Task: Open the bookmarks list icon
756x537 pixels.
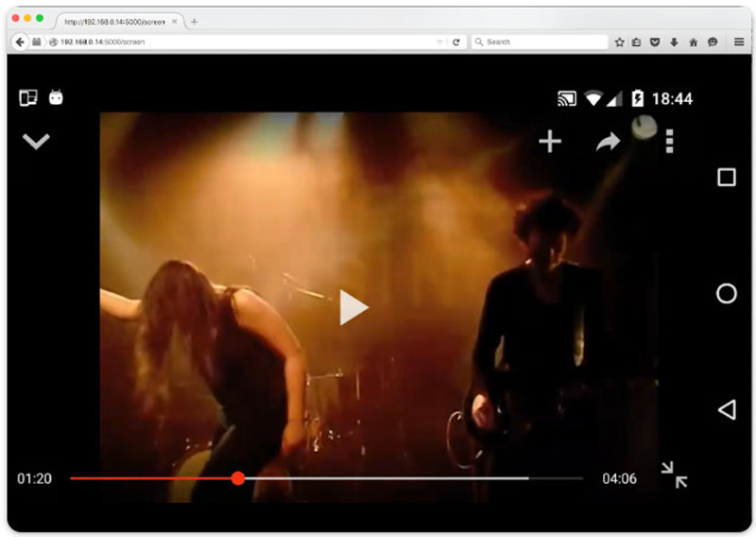Action: pos(637,42)
